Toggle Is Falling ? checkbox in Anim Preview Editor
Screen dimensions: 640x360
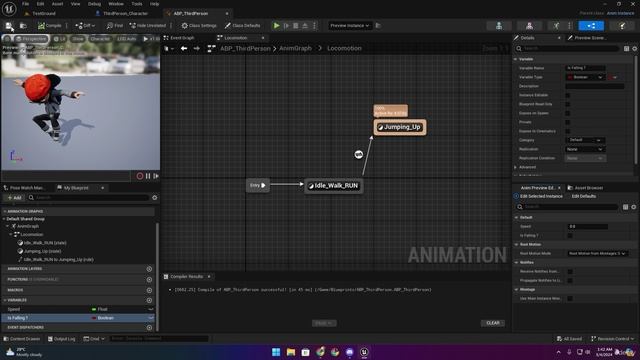[570, 236]
